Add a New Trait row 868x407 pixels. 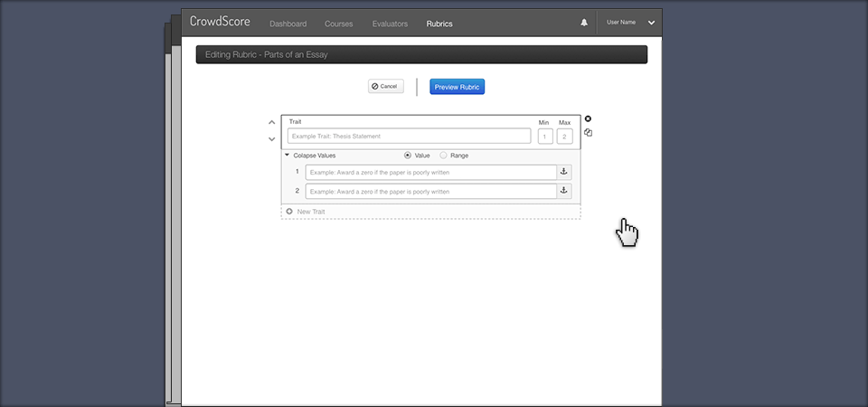pyautogui.click(x=430, y=212)
